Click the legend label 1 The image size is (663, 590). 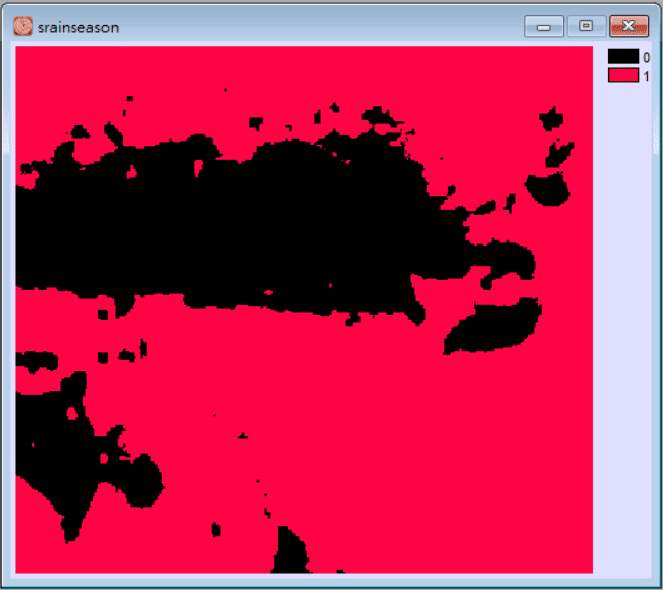pyautogui.click(x=647, y=76)
